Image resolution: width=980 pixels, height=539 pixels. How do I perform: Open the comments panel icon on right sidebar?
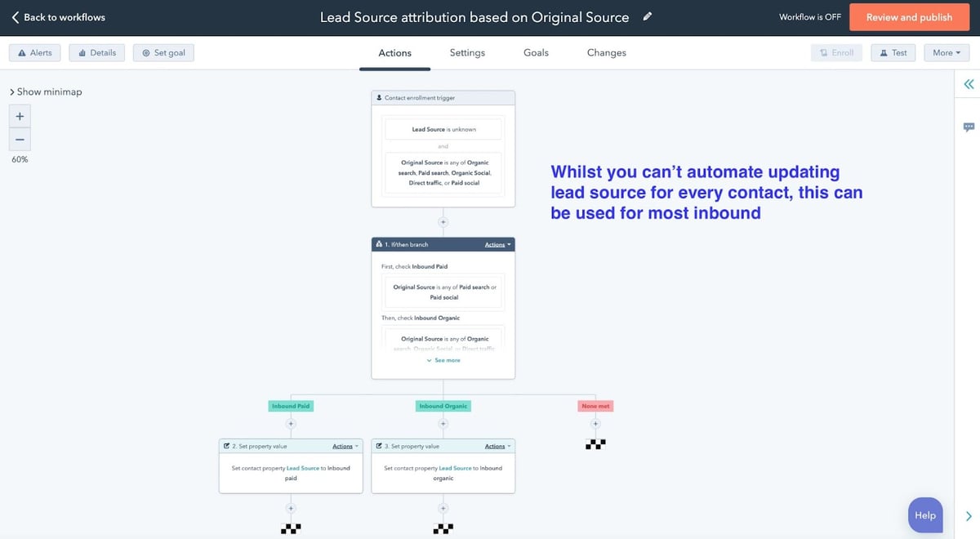pos(968,127)
